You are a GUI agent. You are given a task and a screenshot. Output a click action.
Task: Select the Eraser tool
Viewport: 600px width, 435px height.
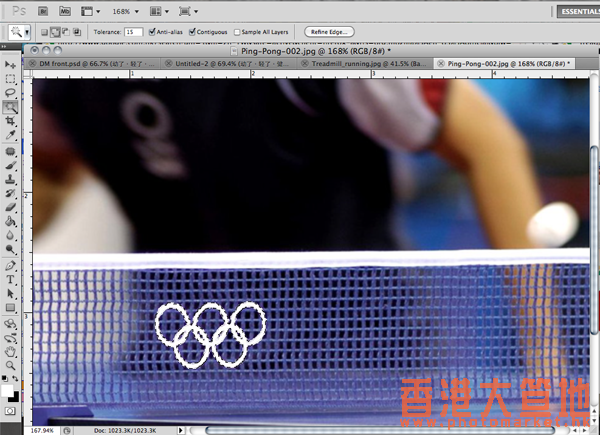tap(10, 208)
